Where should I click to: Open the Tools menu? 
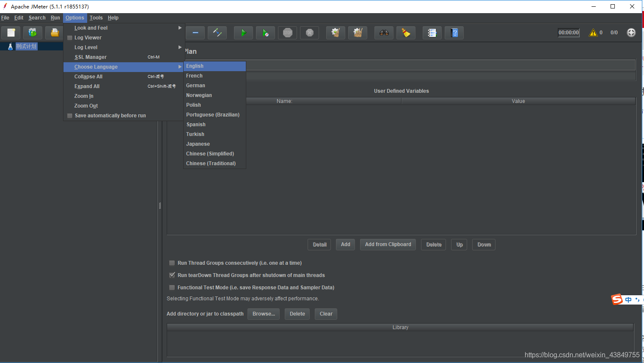pos(96,18)
